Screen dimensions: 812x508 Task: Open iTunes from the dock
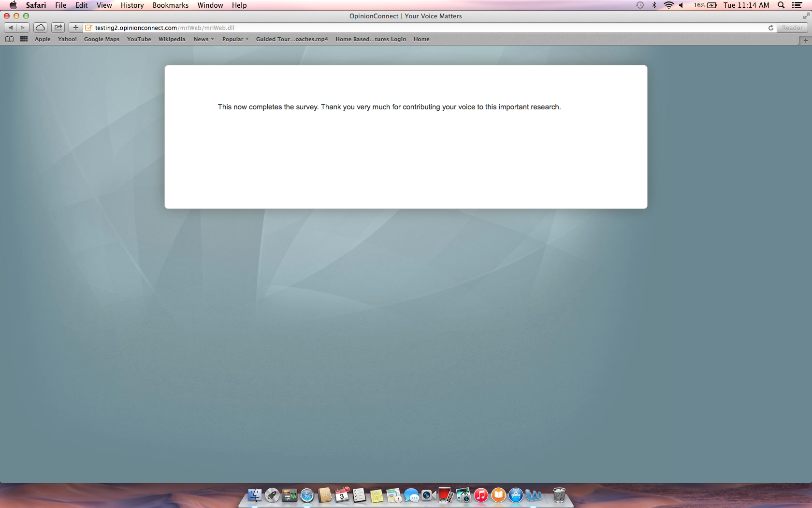pos(481,495)
